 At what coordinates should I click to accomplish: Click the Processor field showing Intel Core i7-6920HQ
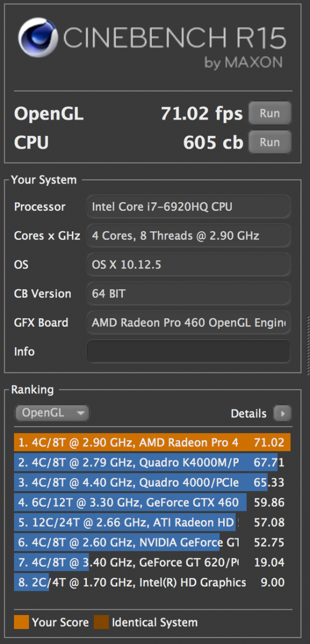click(188, 207)
